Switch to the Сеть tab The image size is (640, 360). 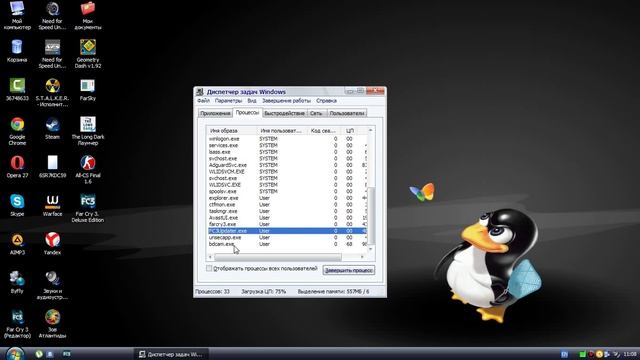[x=316, y=113]
